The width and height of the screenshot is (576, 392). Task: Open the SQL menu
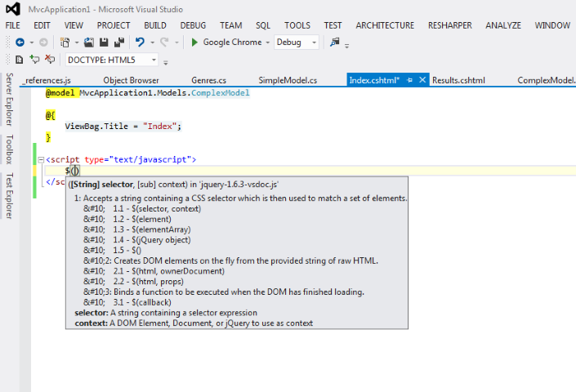point(263,25)
